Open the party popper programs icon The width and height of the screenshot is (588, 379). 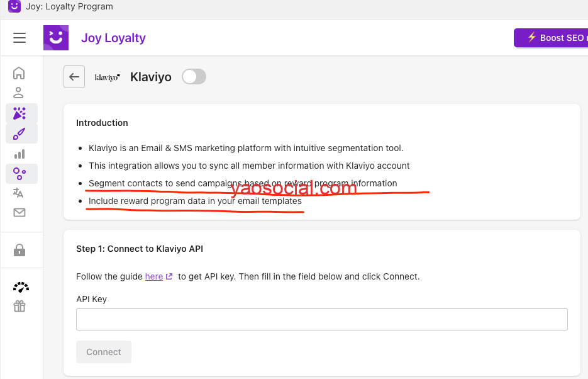20,113
